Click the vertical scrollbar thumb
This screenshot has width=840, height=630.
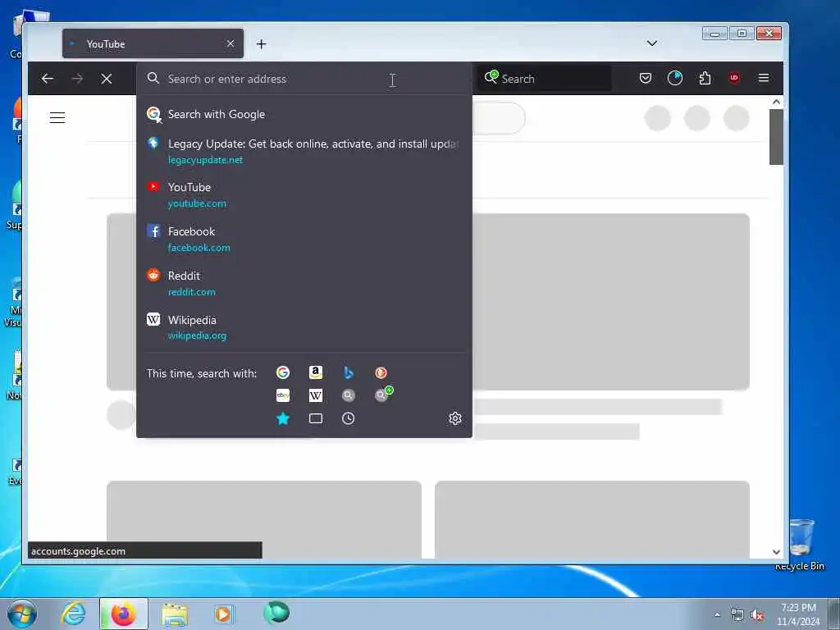pyautogui.click(x=776, y=137)
